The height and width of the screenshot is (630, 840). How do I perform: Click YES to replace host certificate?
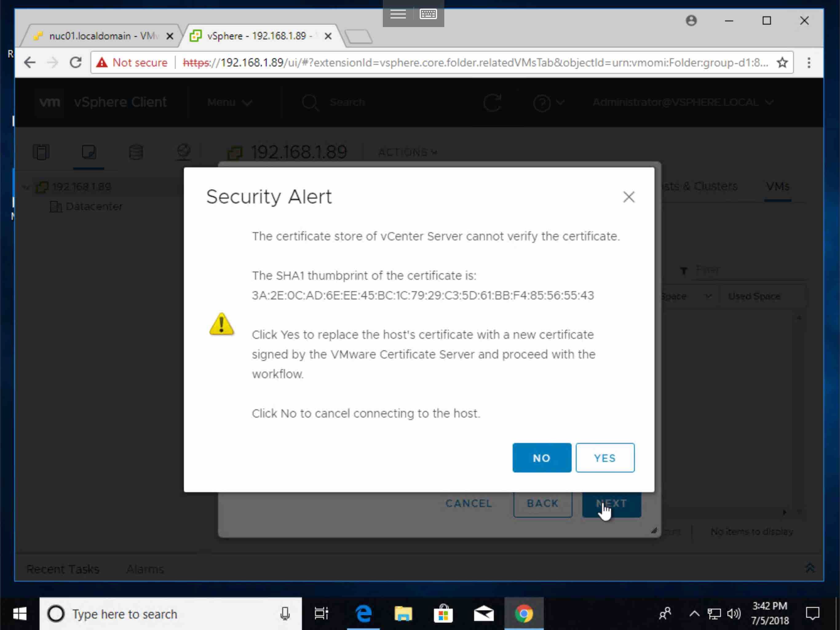coord(604,457)
